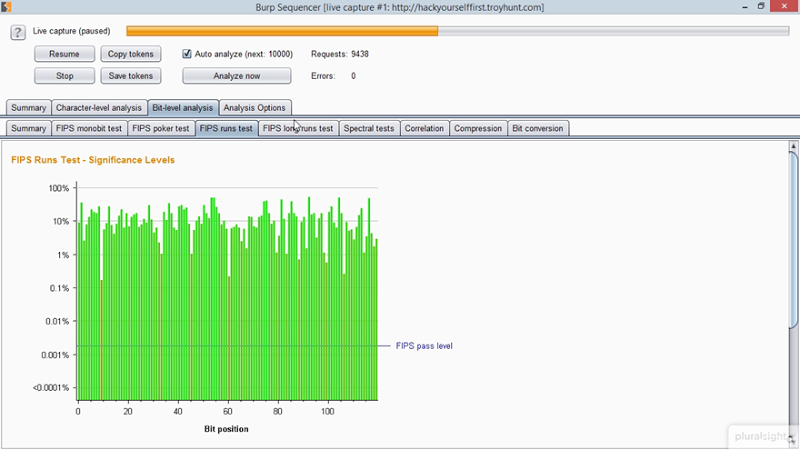Screen dimensions: 800x450
Task: Close the Burp Sequencer window
Action: pos(784,6)
